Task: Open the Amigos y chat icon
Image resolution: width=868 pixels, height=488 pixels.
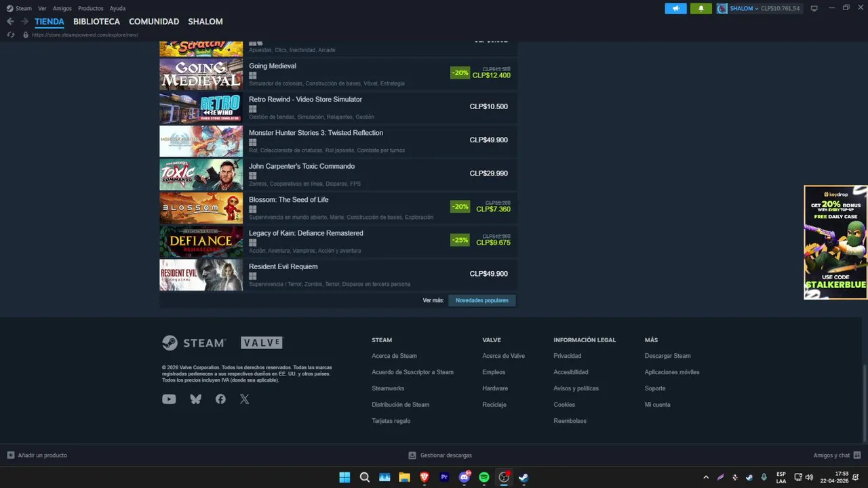Action: 857,455
